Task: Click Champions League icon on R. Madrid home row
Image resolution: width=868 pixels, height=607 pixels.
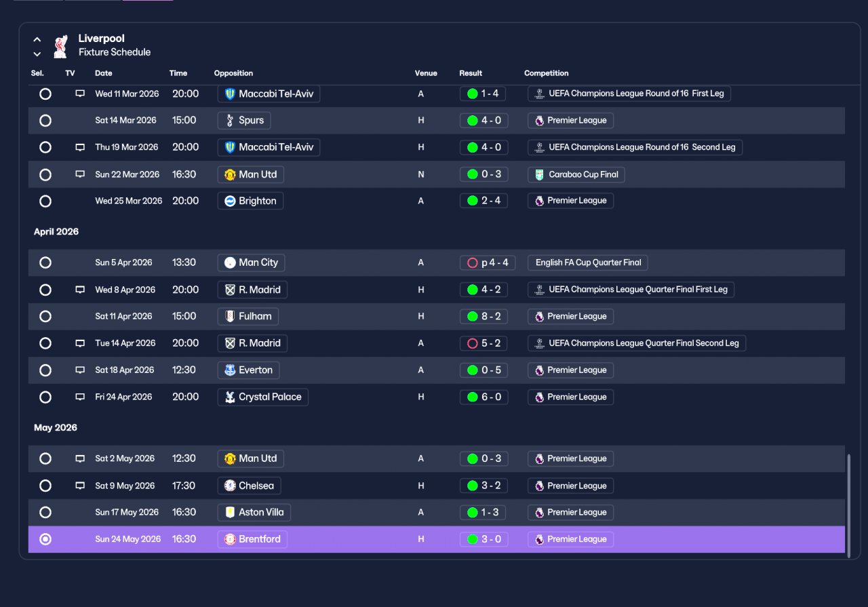Action: pyautogui.click(x=539, y=290)
